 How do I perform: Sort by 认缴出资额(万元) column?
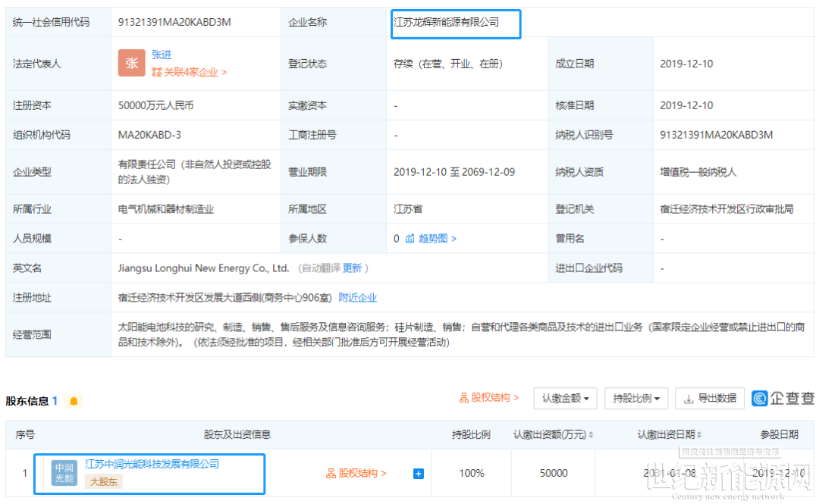pyautogui.click(x=553, y=435)
